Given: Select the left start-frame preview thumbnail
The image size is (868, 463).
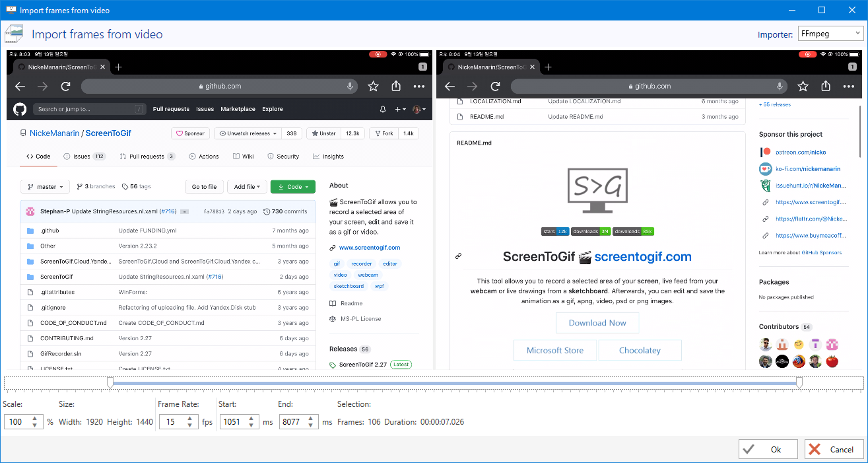Looking at the screenshot, I should pos(220,210).
